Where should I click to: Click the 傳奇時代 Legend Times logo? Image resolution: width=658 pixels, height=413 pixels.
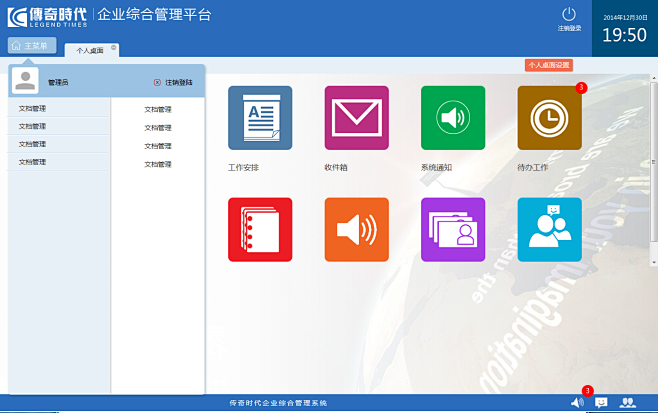47,17
